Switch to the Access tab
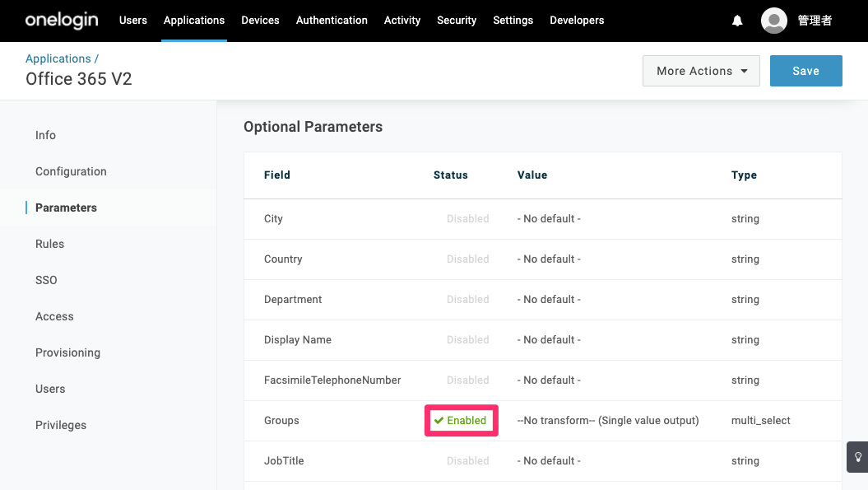 (54, 316)
